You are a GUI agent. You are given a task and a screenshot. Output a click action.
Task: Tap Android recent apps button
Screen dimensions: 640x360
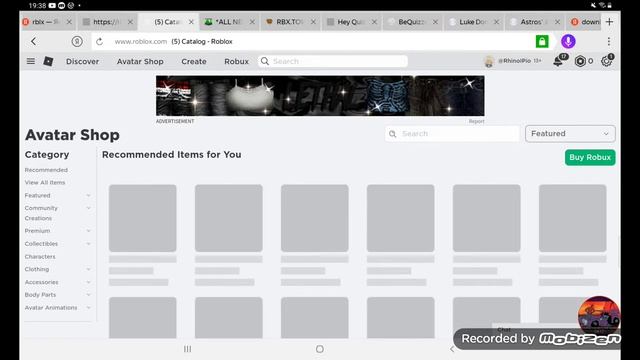tap(187, 349)
